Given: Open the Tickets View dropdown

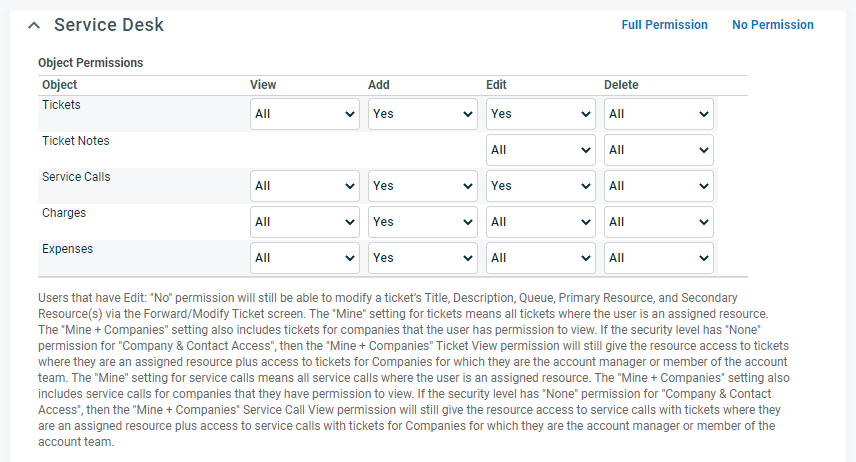Looking at the screenshot, I should coord(305,114).
